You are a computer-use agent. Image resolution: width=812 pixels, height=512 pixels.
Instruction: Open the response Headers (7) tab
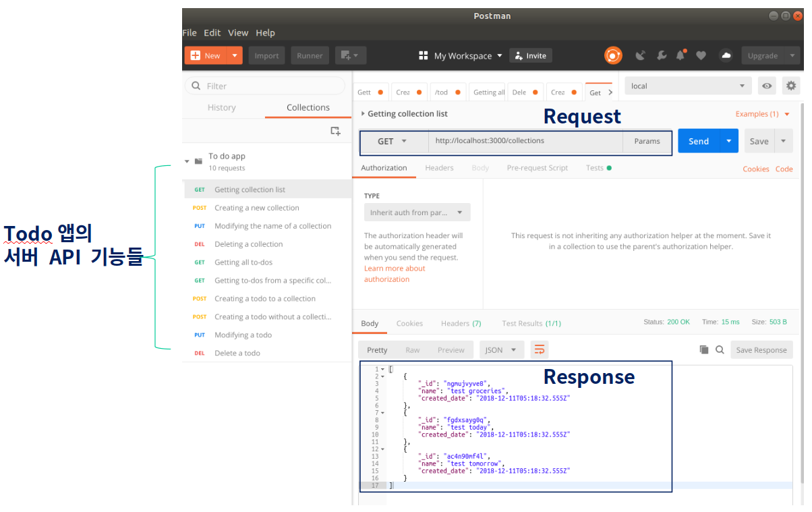461,323
